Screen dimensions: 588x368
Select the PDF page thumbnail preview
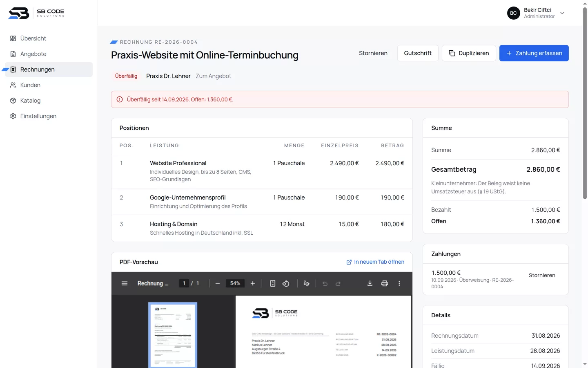tap(173, 335)
